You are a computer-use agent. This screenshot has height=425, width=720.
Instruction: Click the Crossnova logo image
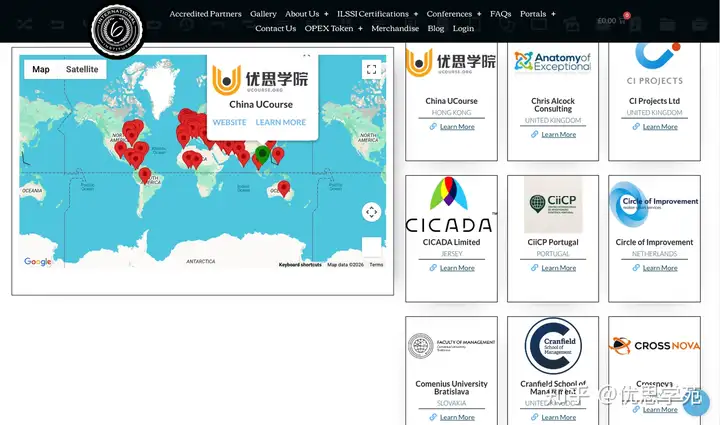click(x=654, y=346)
